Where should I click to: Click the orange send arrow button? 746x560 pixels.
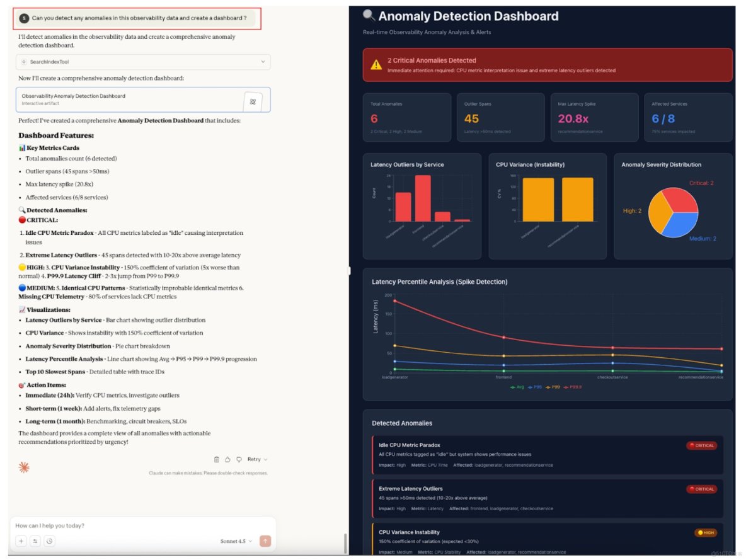point(265,540)
